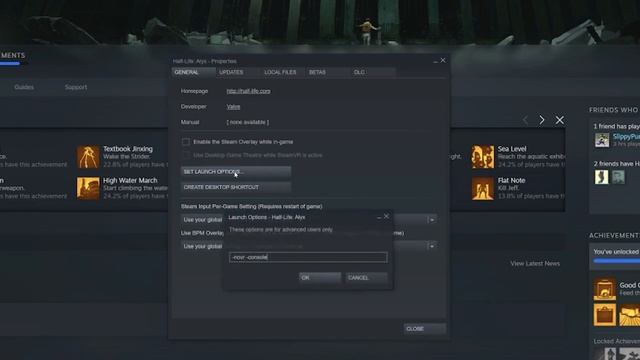The width and height of the screenshot is (640, 360).
Task: Open the Textbook Jinxing achievement icon
Action: [x=88, y=157]
